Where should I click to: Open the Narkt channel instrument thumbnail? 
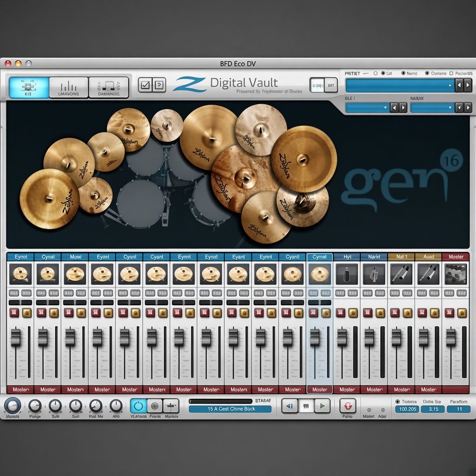[x=374, y=274]
